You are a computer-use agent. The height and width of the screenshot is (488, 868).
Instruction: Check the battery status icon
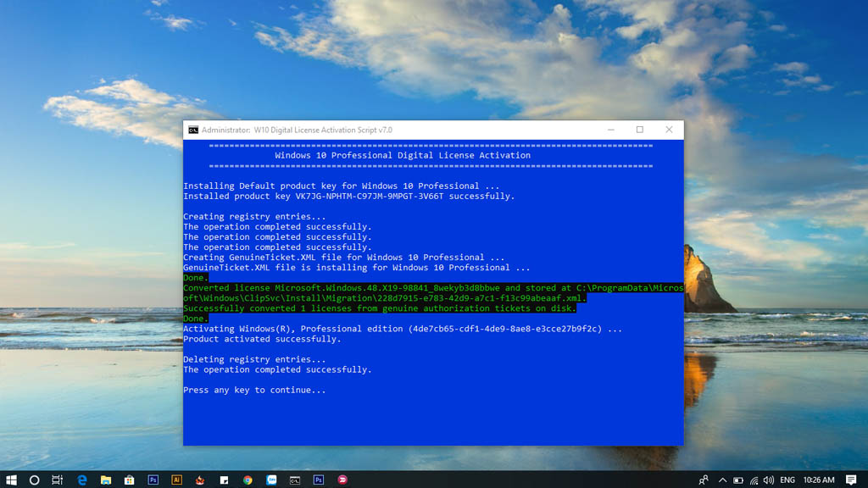(738, 480)
